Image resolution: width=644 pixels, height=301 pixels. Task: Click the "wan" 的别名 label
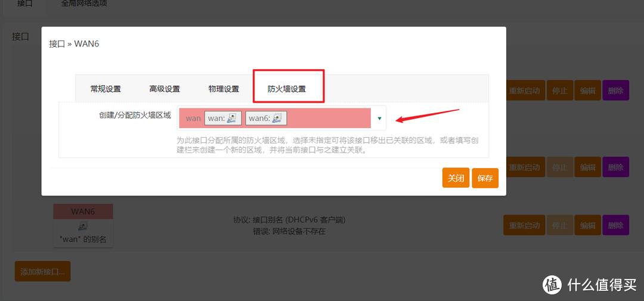[x=83, y=240]
